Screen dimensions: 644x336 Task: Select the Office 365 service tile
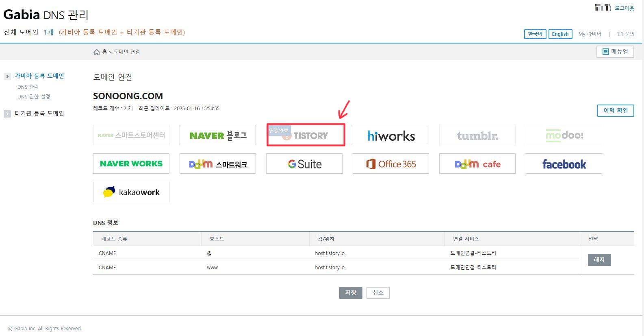coord(391,164)
